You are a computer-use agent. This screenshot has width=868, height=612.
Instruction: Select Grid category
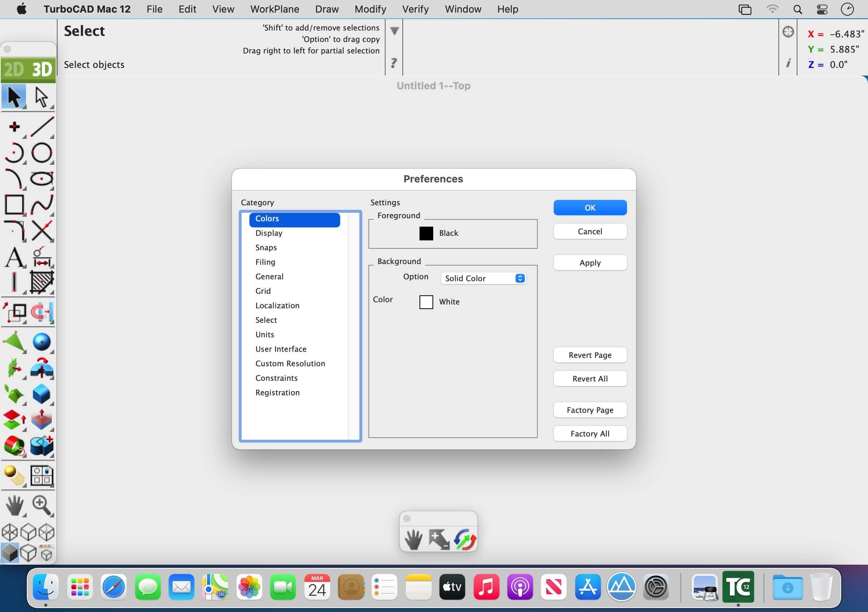coord(295,291)
